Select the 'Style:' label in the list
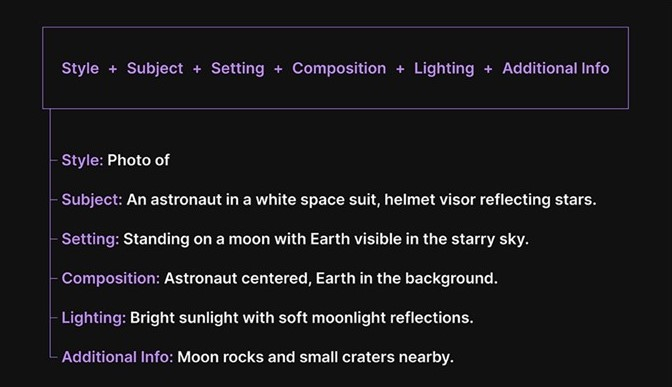Image resolution: width=672 pixels, height=387 pixels. pos(82,160)
